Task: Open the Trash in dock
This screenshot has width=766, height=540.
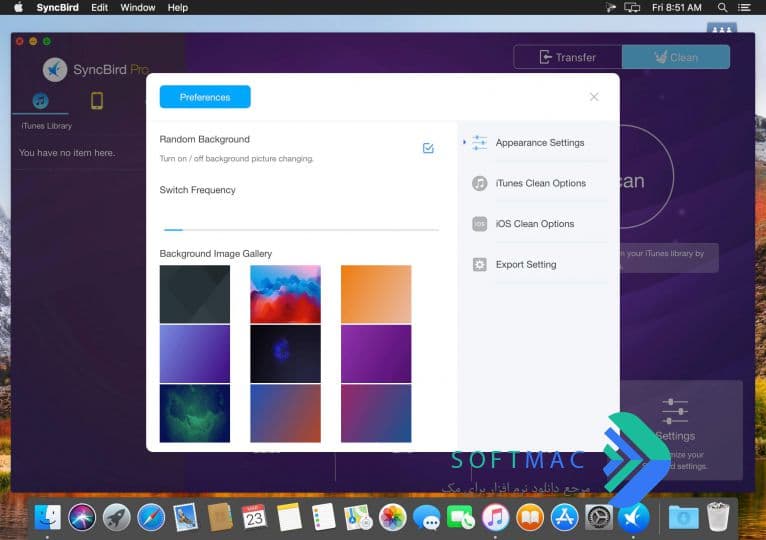Action: tap(718, 517)
